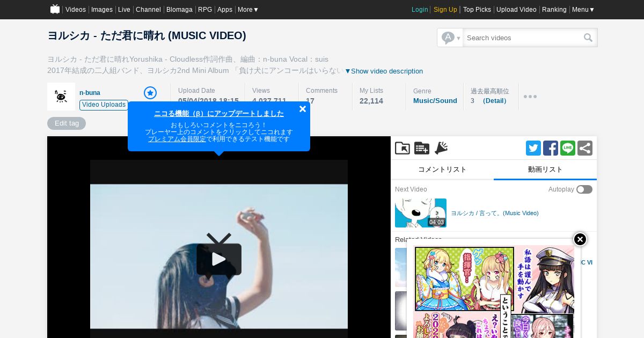Follow uploader with the star icon

point(150,93)
